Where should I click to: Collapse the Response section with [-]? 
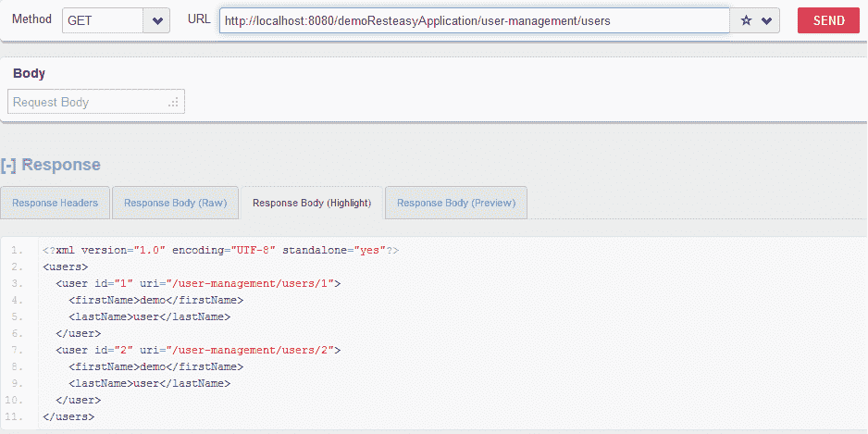pos(8,165)
